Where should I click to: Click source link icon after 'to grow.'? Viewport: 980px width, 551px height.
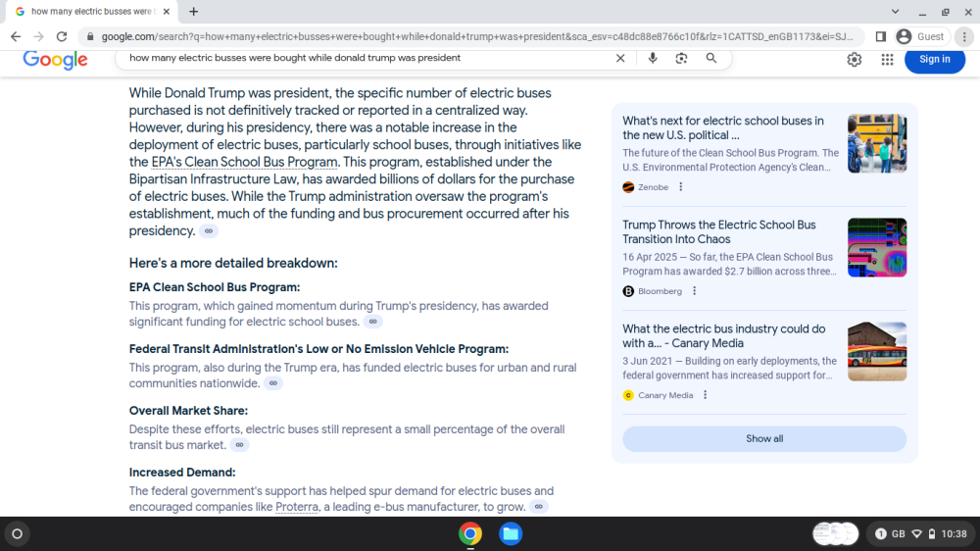pyautogui.click(x=539, y=507)
